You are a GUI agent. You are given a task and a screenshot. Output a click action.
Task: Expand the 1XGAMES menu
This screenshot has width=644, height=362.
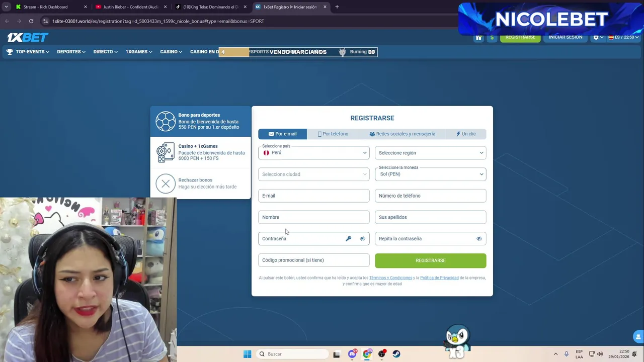(139, 52)
